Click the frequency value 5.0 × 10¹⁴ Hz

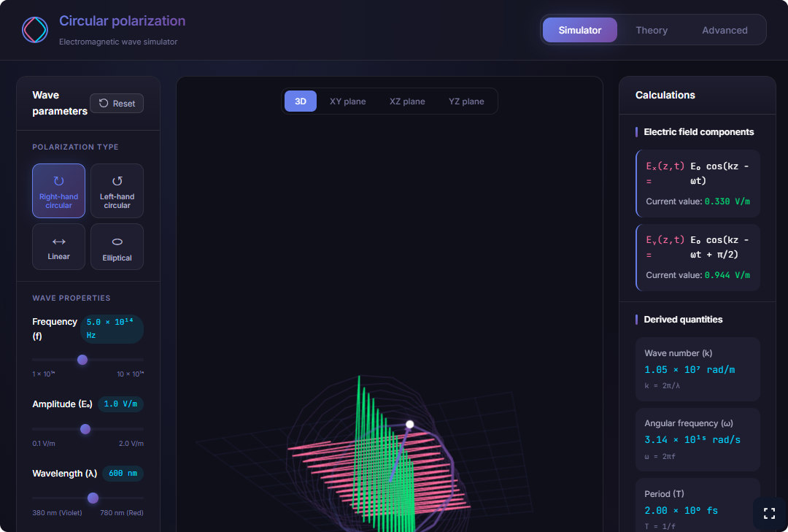click(112, 329)
